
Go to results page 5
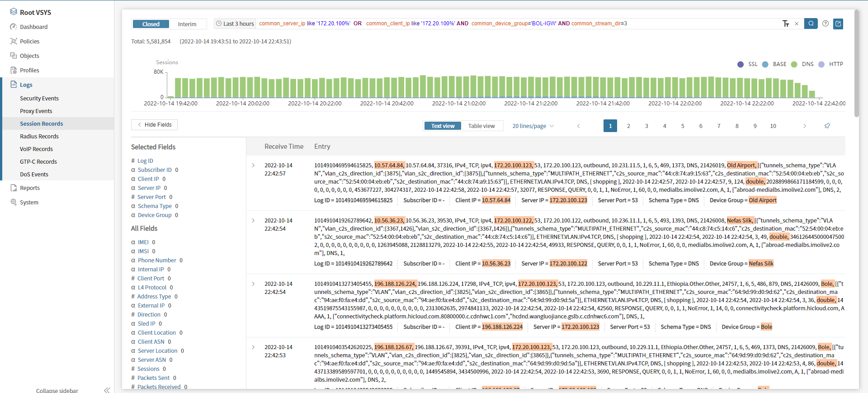[x=683, y=126]
